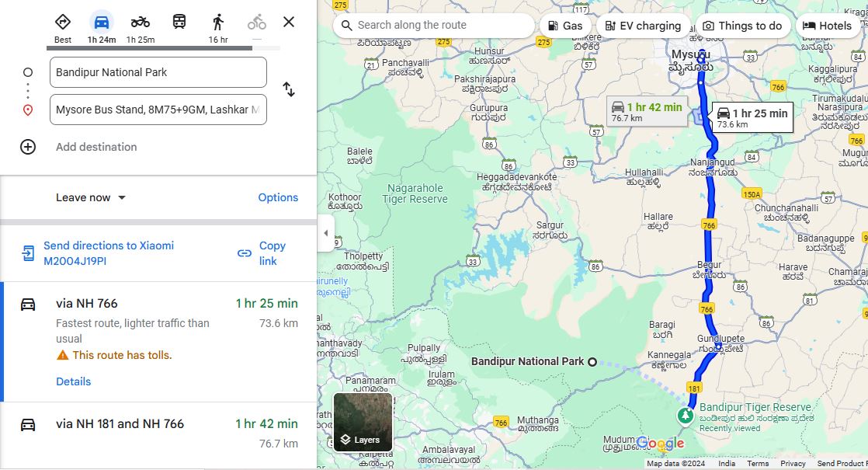Click the Bandipur Tiger Reserve green marker

coord(686,415)
